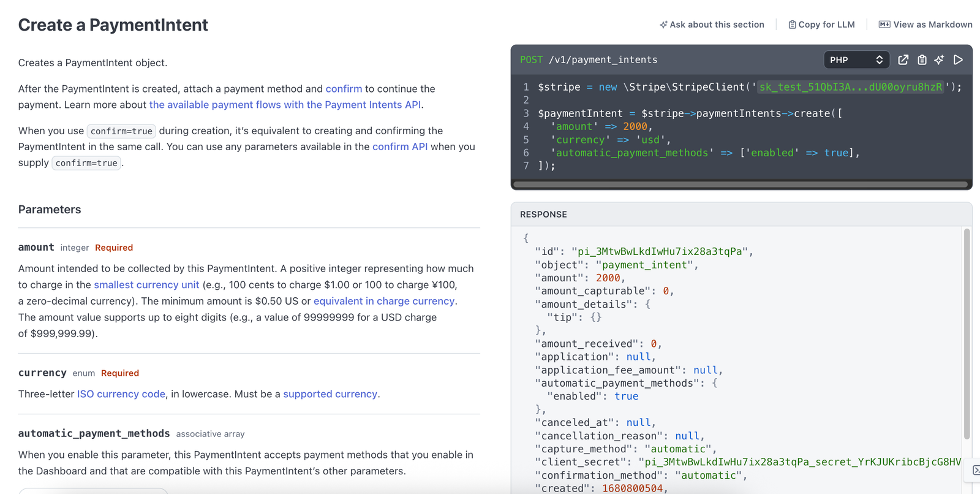This screenshot has height=494, width=980.
Task: Click the amount parameter name
Action: (x=36, y=247)
